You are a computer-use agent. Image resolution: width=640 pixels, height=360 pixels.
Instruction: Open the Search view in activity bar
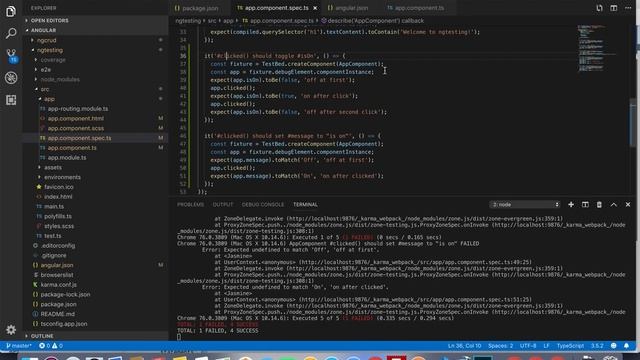pos(11,33)
